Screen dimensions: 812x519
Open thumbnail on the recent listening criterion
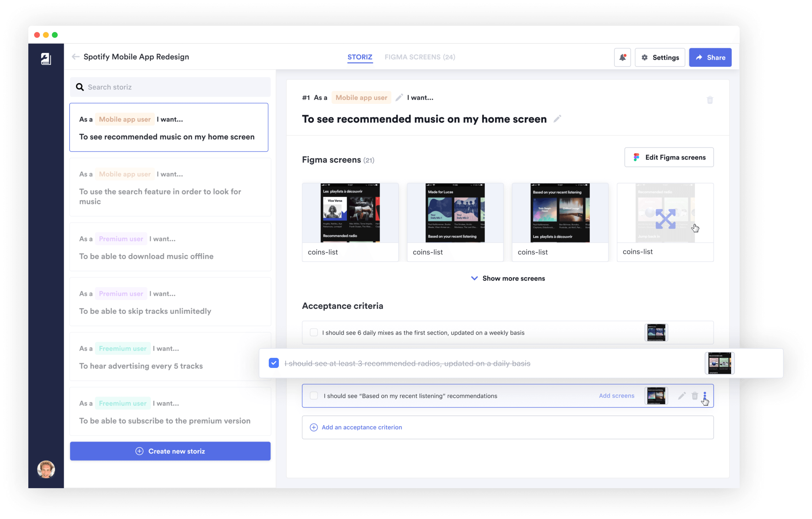[656, 396]
